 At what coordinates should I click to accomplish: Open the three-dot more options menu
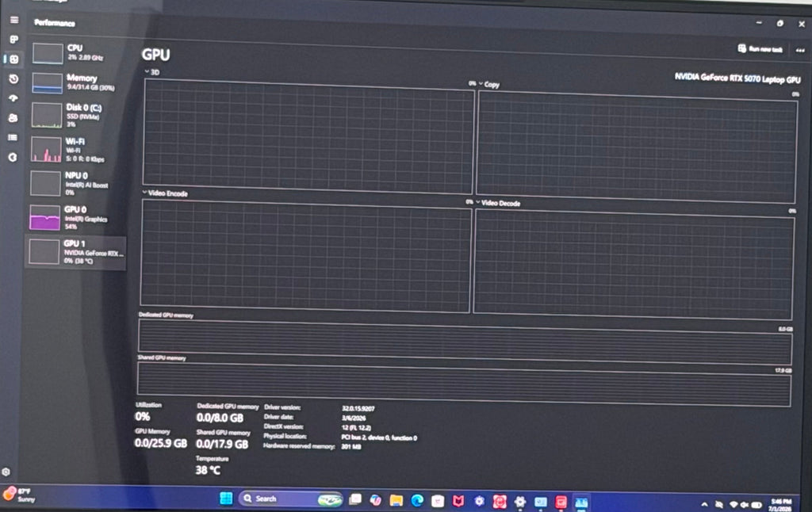[x=800, y=50]
